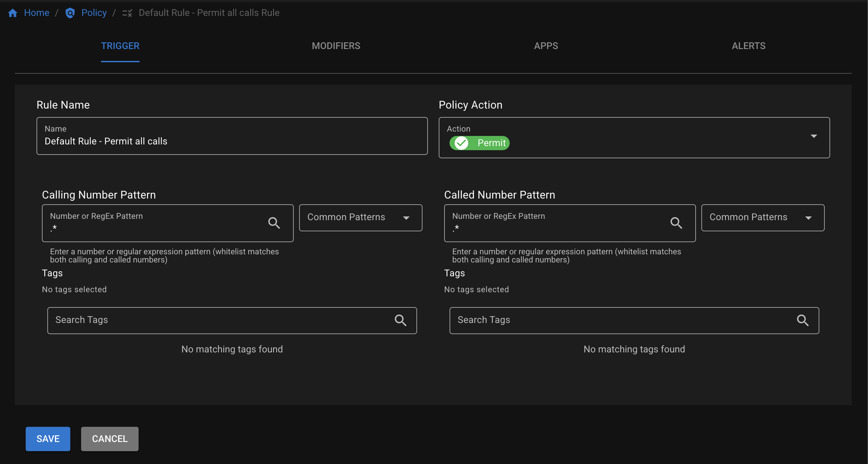This screenshot has width=868, height=464.
Task: Click the 'Called Number Pattern' heading
Action: point(500,195)
